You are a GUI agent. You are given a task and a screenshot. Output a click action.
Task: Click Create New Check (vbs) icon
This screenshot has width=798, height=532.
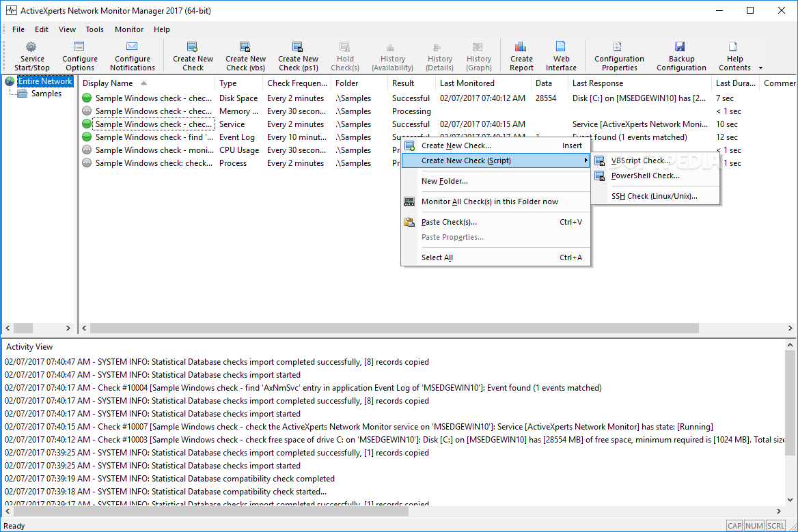[x=245, y=47]
